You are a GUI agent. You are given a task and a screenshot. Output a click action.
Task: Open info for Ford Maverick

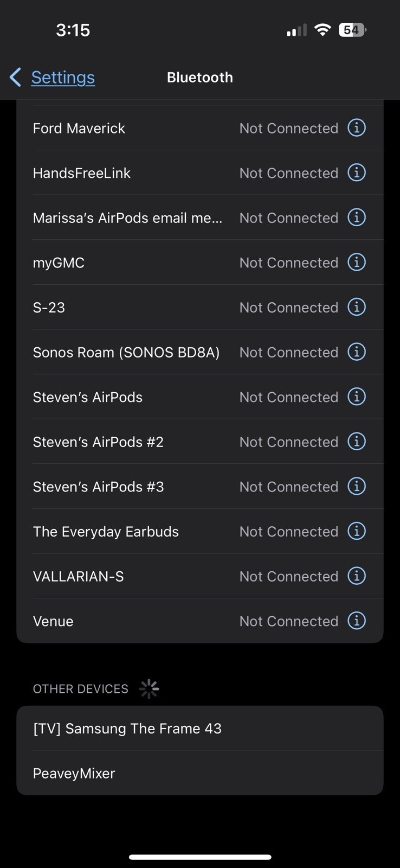[x=356, y=128]
